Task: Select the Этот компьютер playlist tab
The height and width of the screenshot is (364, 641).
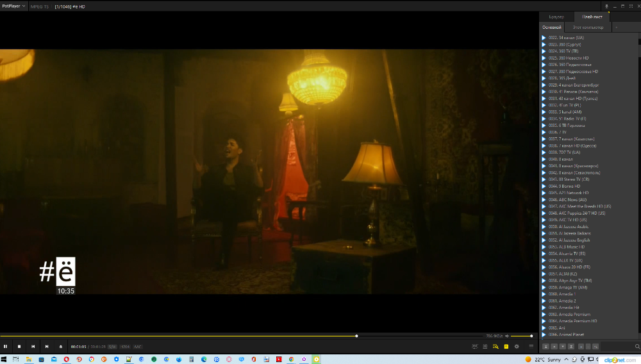Action: (x=588, y=28)
